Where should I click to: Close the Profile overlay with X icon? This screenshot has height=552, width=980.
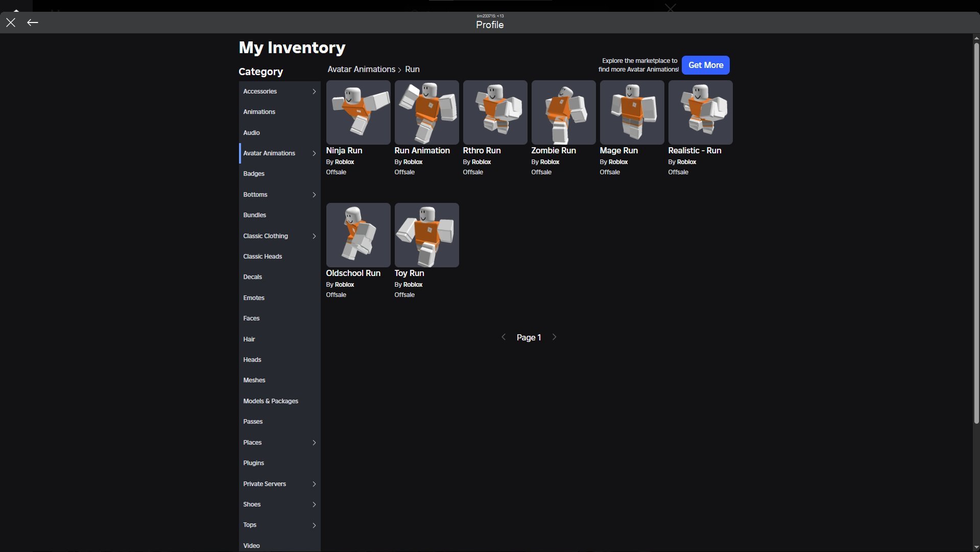coord(11,22)
